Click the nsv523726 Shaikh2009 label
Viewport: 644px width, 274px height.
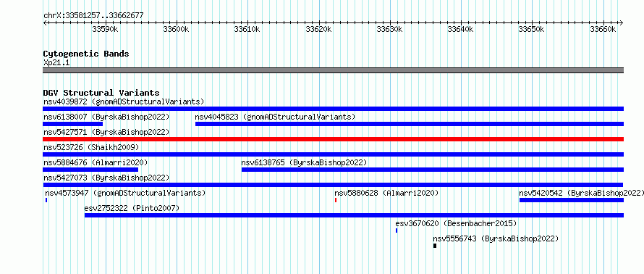coord(91,147)
